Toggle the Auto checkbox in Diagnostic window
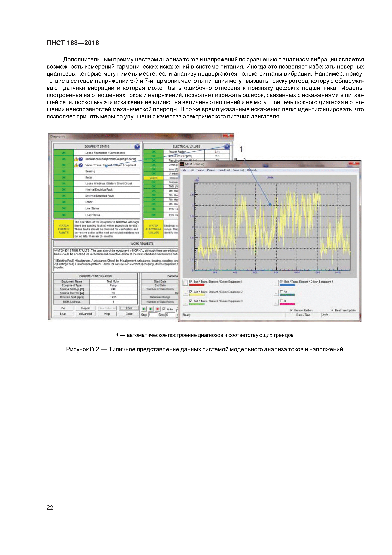 pos(164,309)
